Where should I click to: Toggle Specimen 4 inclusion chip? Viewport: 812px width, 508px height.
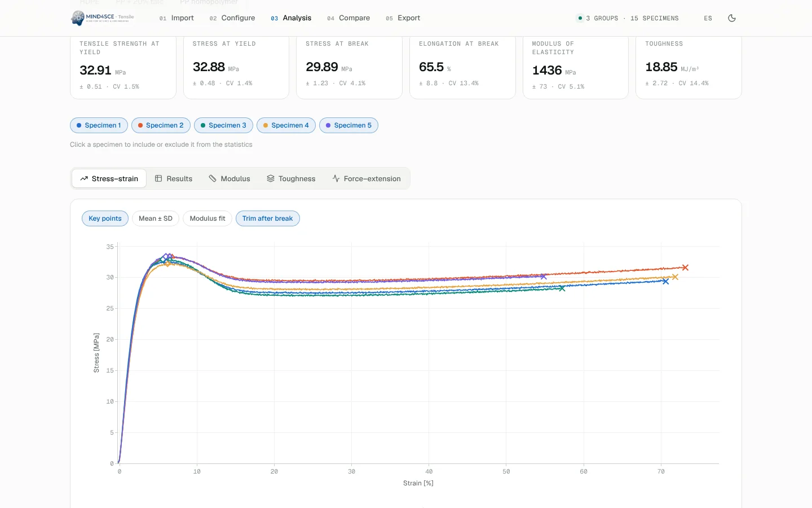(x=286, y=125)
